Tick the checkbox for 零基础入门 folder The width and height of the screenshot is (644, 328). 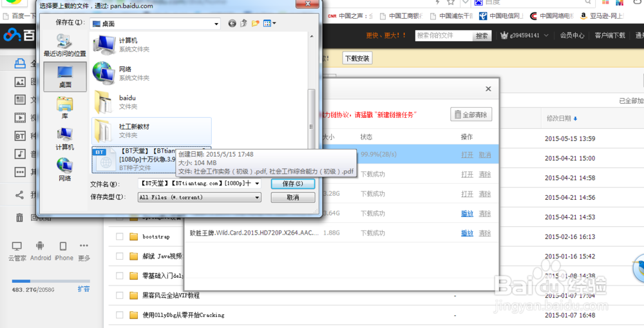click(x=120, y=275)
